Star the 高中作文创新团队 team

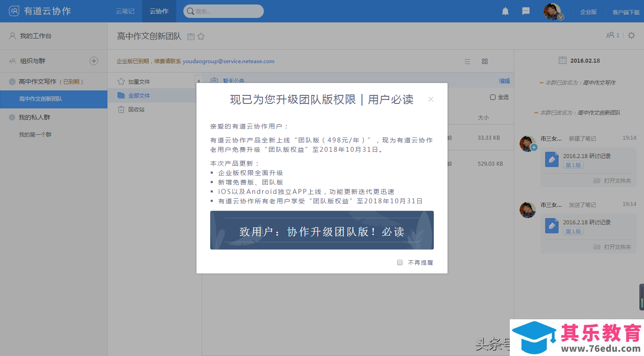[201, 37]
